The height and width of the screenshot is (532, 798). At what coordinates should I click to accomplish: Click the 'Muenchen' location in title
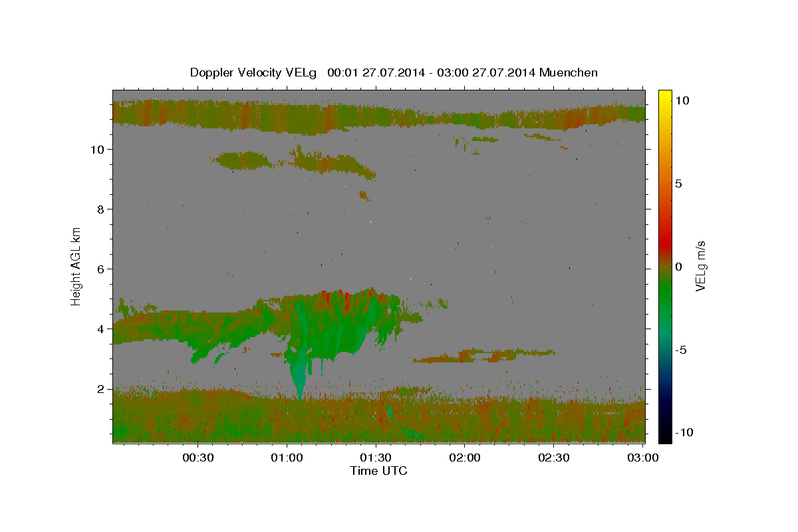[x=569, y=72]
